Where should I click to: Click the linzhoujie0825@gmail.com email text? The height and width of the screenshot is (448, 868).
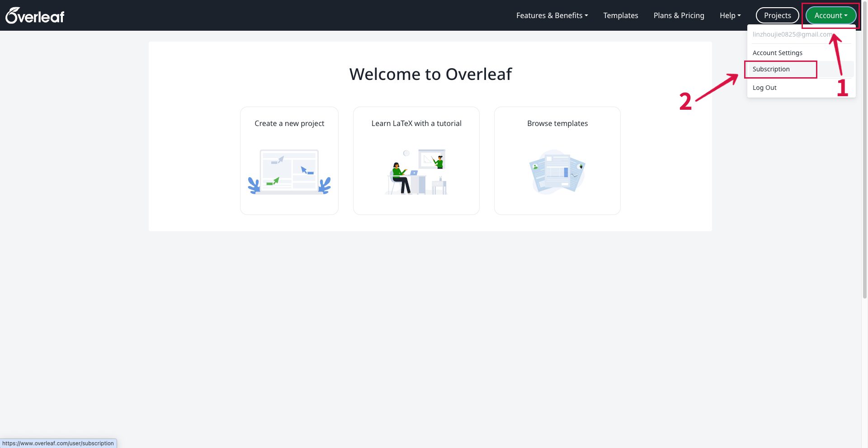[x=793, y=34]
